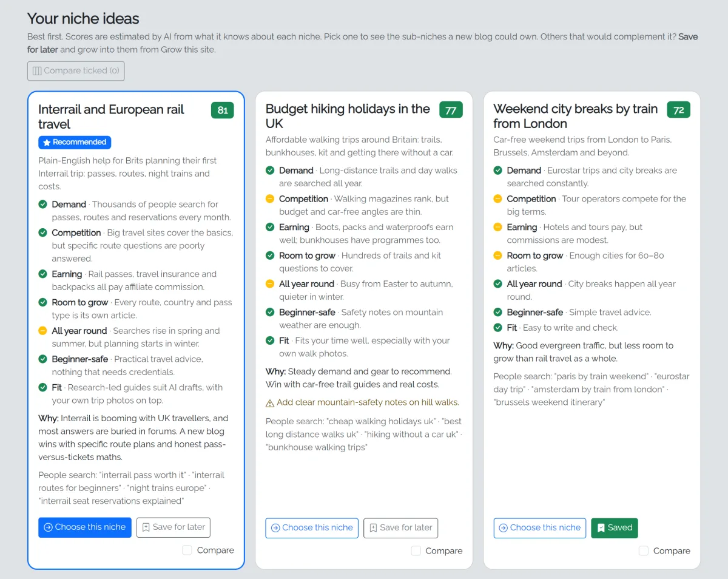Screen dimensions: 728x579
Task: Click yellow icon beside Interrail All year round
Action: click(x=42, y=331)
